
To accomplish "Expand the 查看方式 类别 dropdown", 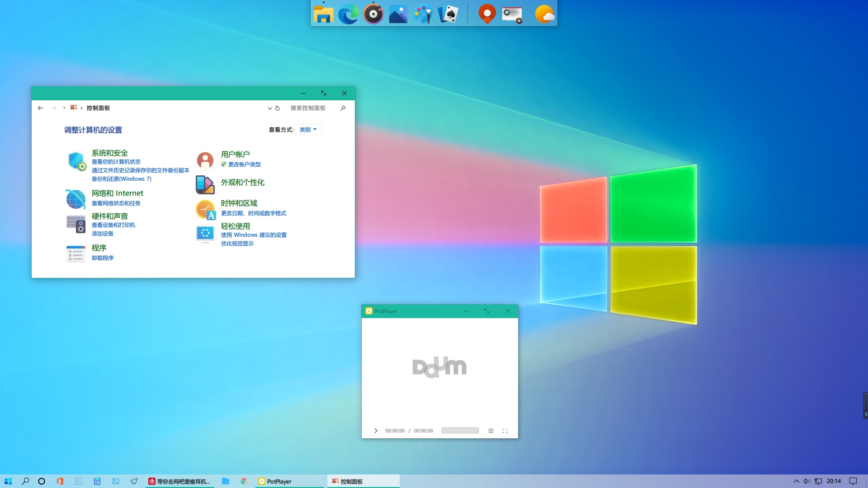I will [308, 130].
